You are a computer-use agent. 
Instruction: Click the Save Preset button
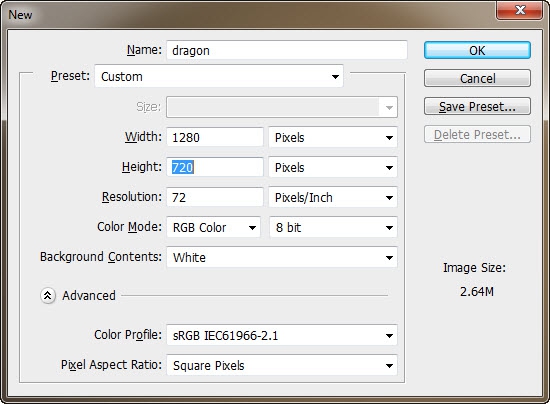(x=477, y=106)
